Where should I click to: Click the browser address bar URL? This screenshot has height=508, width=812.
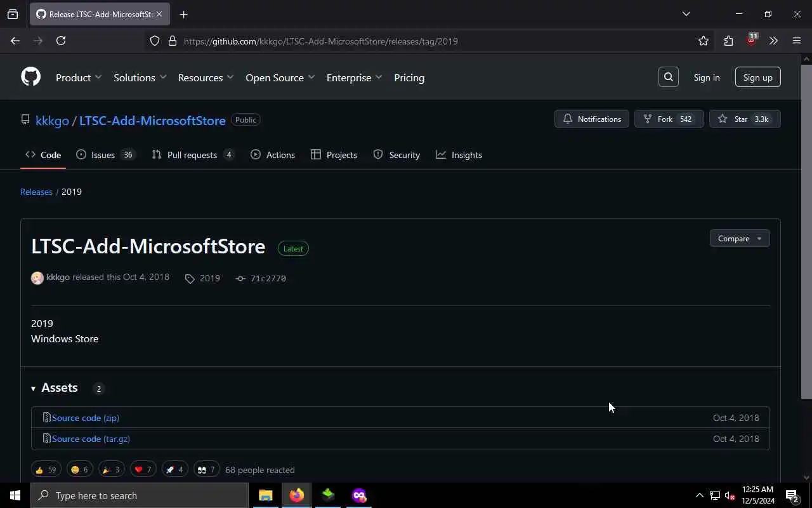[x=321, y=41]
